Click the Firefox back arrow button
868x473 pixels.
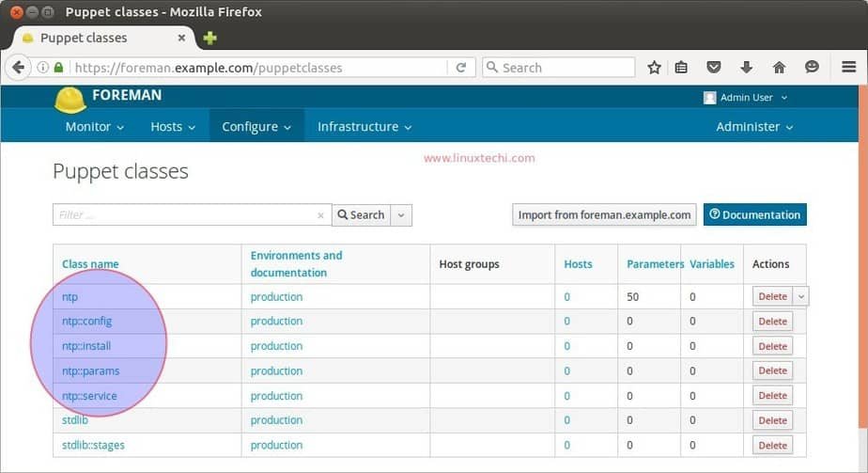(x=18, y=68)
